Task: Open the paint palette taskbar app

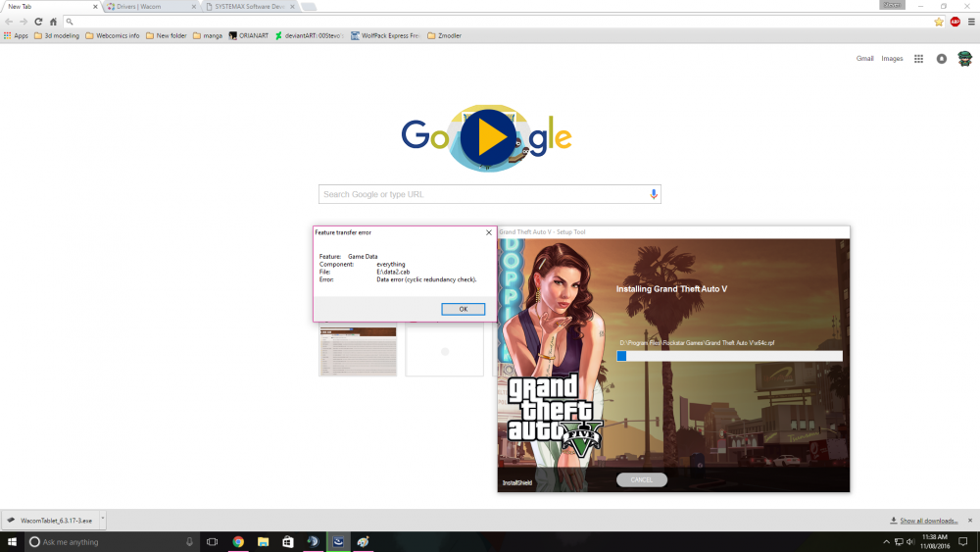Action: pyautogui.click(x=364, y=541)
